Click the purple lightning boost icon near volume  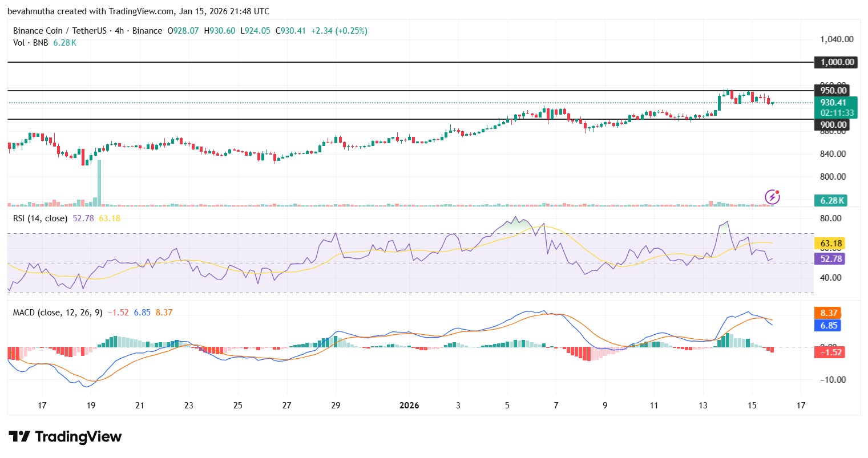click(x=772, y=196)
